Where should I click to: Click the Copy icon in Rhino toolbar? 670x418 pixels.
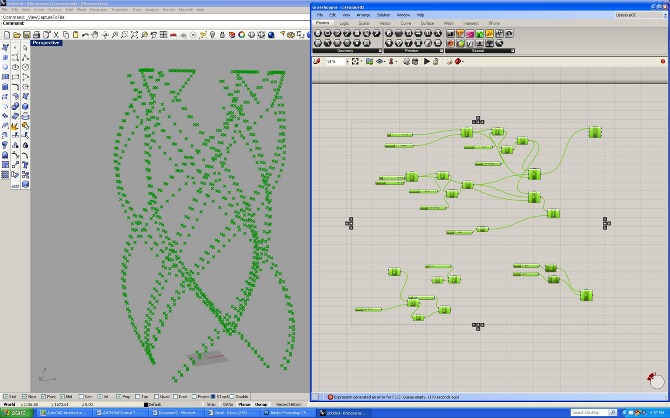tap(66, 35)
